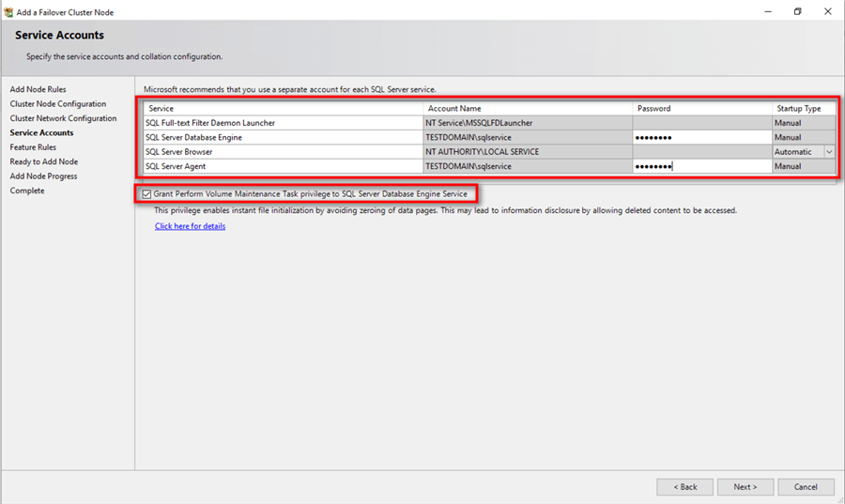This screenshot has width=845, height=504.
Task: Return to previous page with Back
Action: pyautogui.click(x=685, y=487)
